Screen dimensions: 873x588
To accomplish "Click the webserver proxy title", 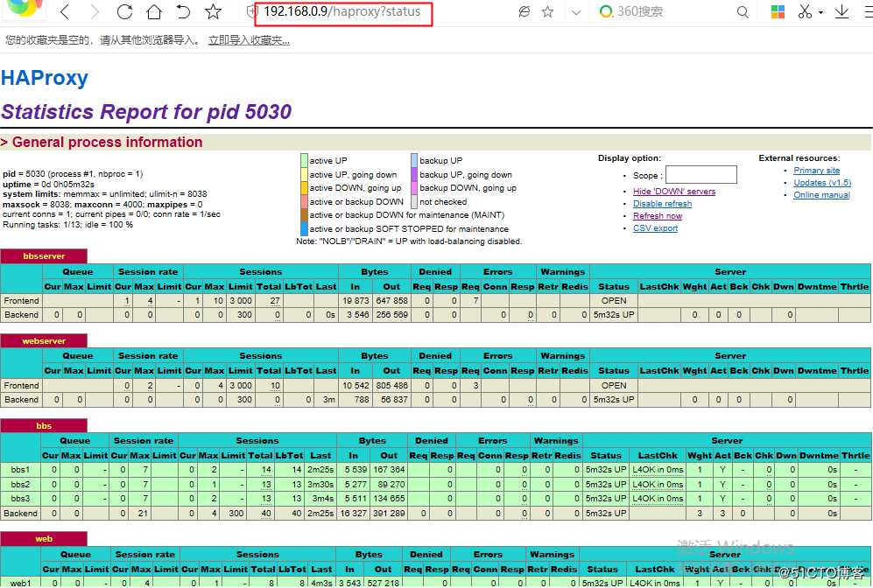I will 44,341.
